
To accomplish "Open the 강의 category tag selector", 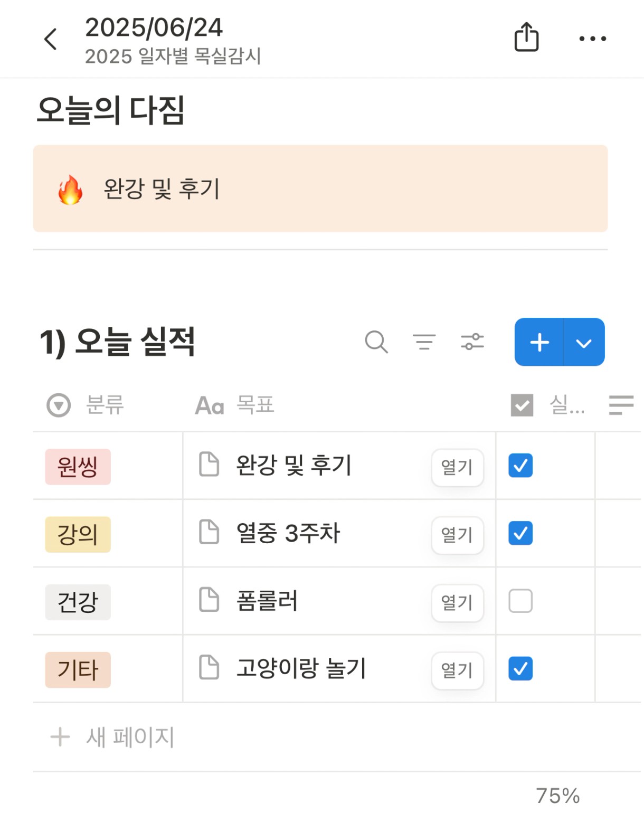I will 78,534.
